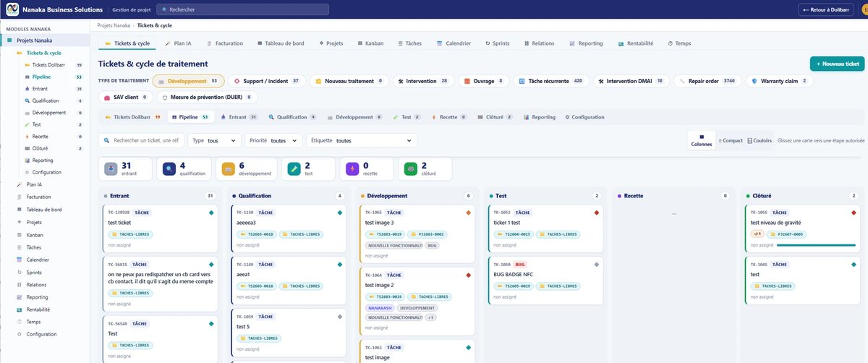Click grey priority diamond on TK-1050 card
This screenshot has width=868, height=363.
[596, 265]
